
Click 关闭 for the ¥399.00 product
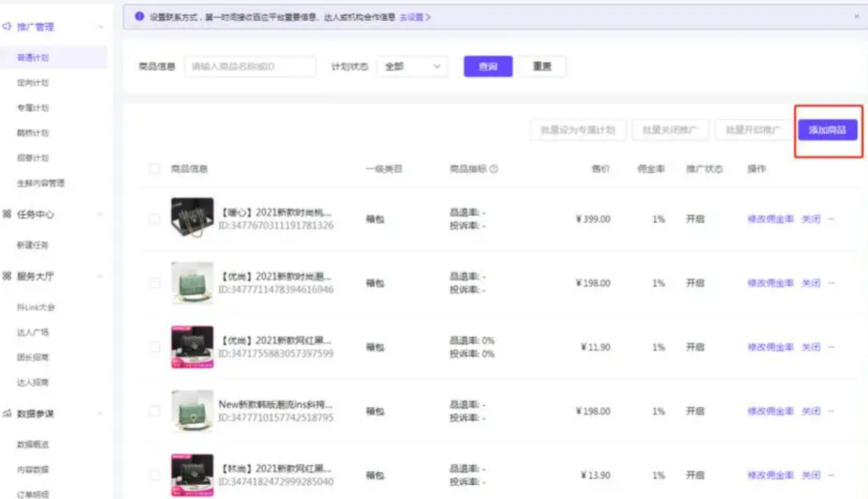pos(811,219)
